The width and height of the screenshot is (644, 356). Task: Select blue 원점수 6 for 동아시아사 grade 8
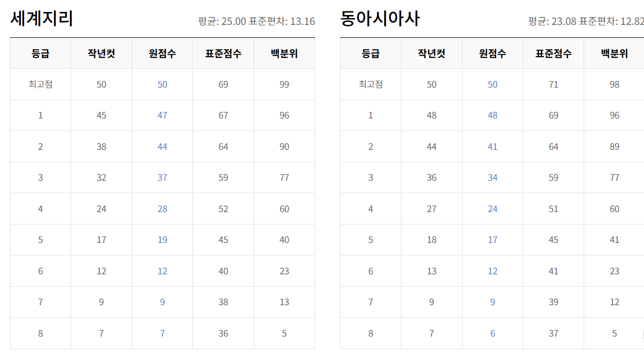[x=492, y=333]
